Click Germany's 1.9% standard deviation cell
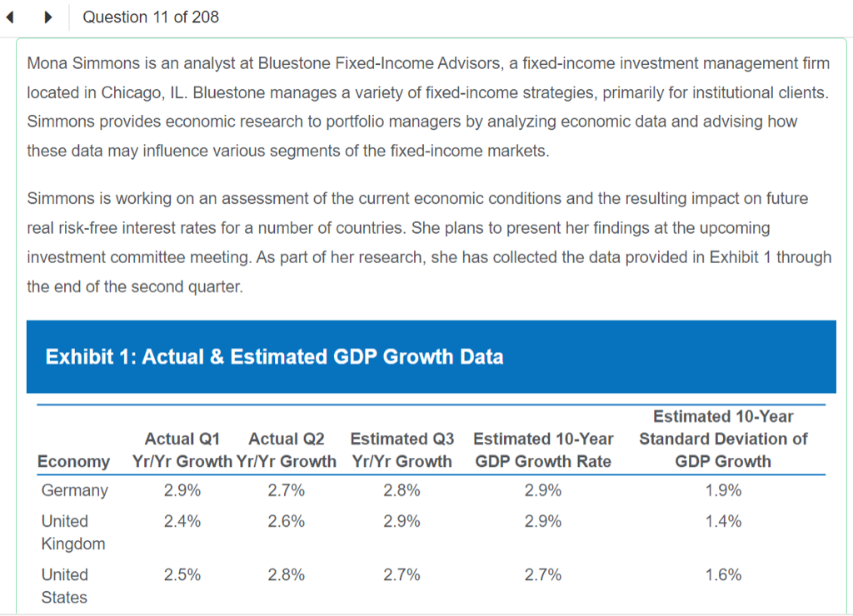Viewport: 853px width, 616px height. click(x=723, y=490)
